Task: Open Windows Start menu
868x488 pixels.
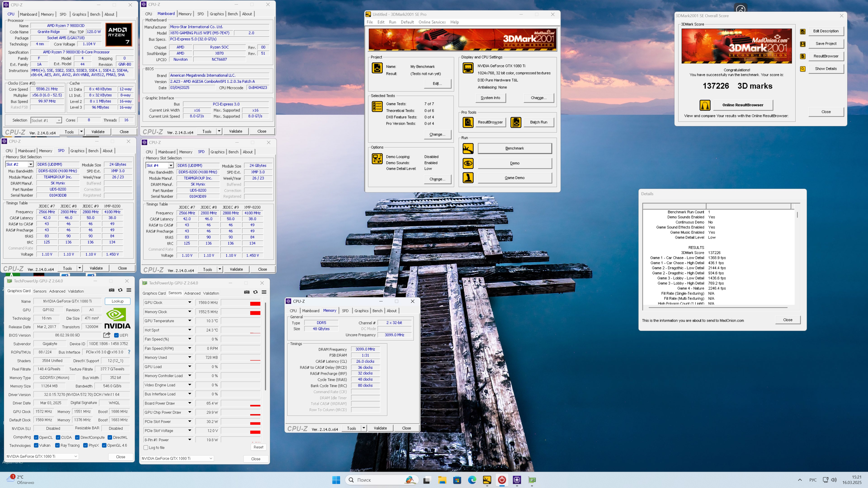Action: tap(336, 480)
